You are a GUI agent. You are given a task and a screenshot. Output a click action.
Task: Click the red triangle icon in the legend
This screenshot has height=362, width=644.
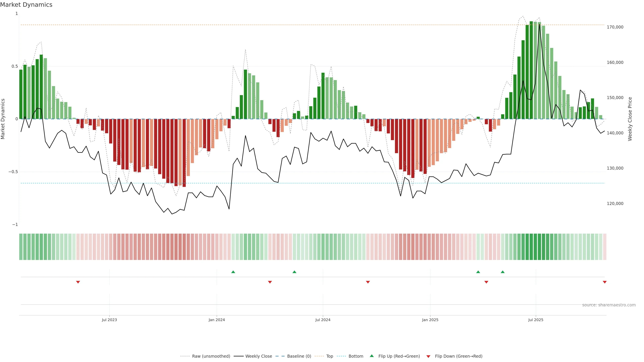tap(428, 356)
